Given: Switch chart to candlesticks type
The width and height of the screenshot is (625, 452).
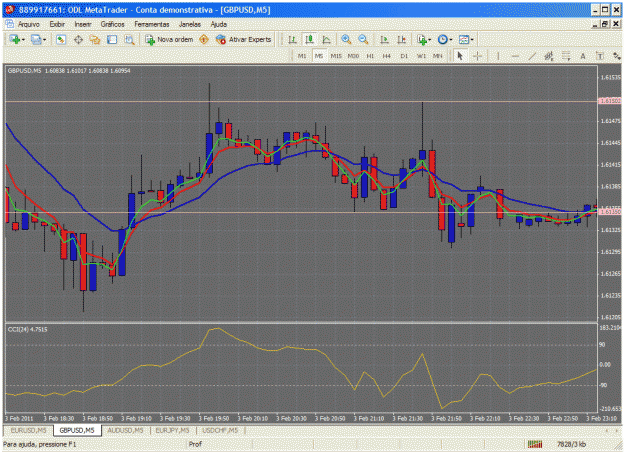Looking at the screenshot, I should coord(309,39).
